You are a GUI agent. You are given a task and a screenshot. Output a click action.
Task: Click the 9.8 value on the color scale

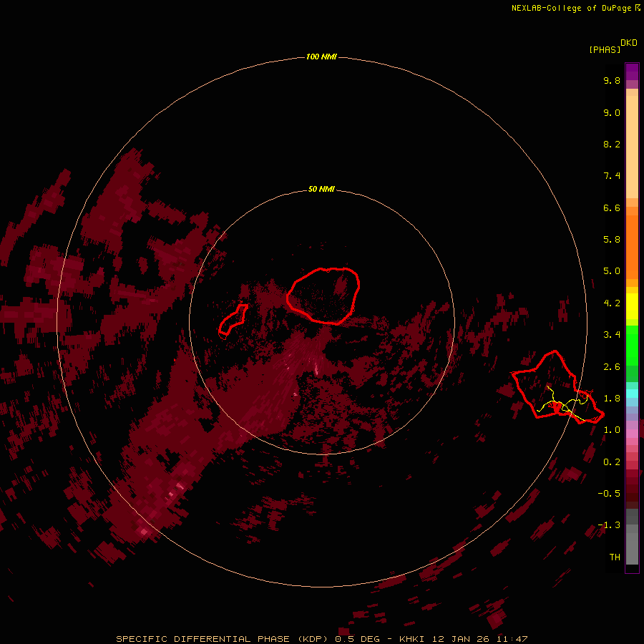(612, 80)
